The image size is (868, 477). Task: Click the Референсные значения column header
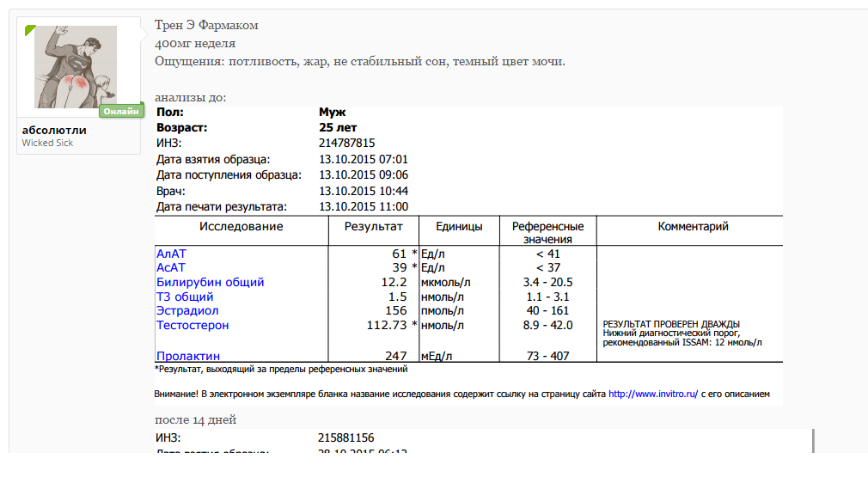[547, 233]
